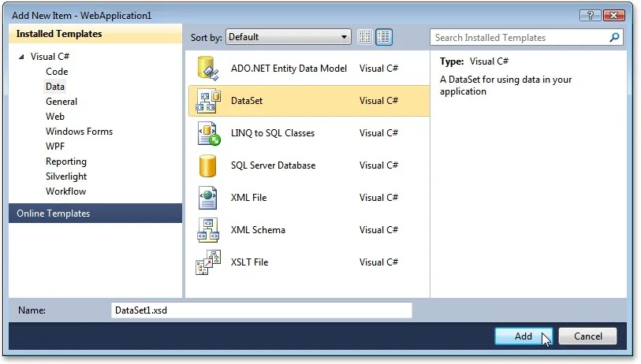Select the ADO.NET Entity Data Model label
Image resolution: width=641 pixels, height=364 pixels.
[289, 69]
